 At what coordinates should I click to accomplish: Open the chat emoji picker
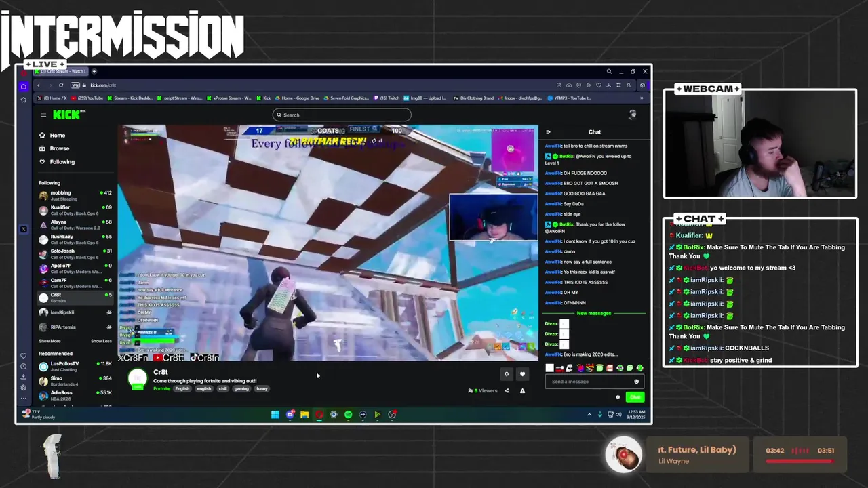636,382
